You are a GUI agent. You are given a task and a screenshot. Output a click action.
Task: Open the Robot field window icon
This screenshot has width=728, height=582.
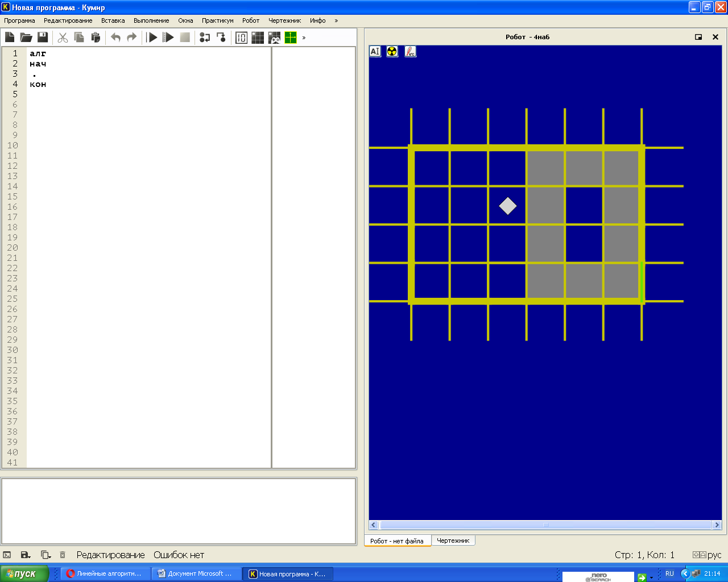[258, 38]
